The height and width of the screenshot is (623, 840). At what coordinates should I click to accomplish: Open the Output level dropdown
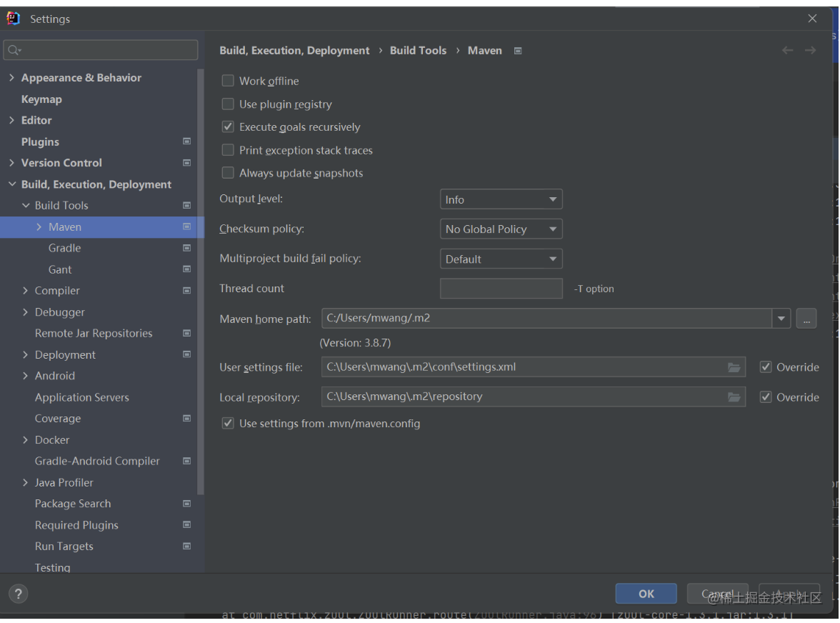pyautogui.click(x=501, y=199)
